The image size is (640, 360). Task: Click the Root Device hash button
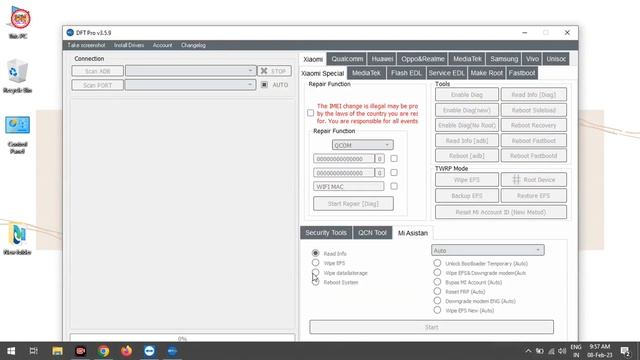(533, 180)
